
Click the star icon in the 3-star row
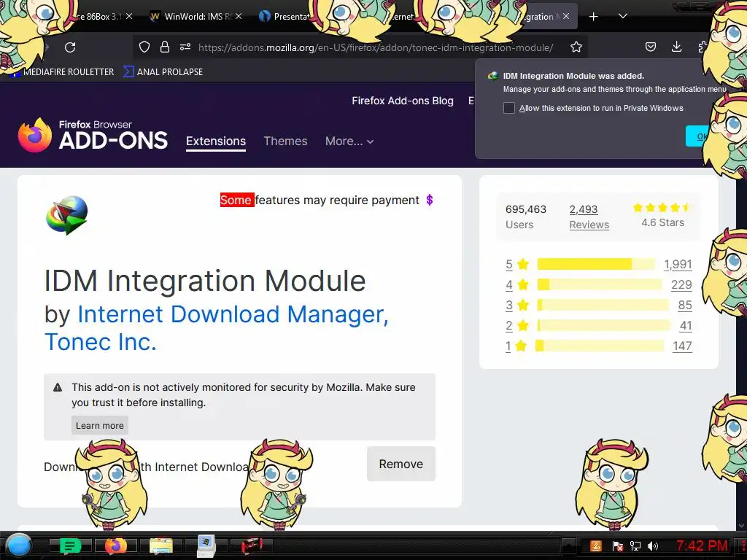tap(523, 306)
